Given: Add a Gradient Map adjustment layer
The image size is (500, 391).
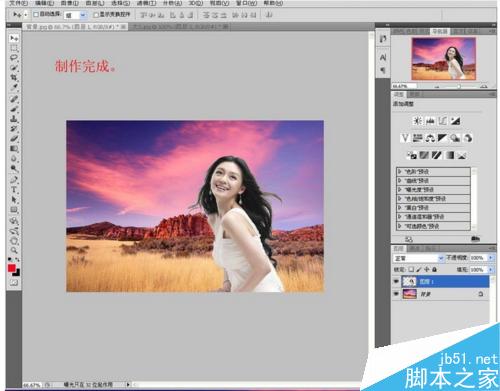Looking at the screenshot, I should click(449, 155).
